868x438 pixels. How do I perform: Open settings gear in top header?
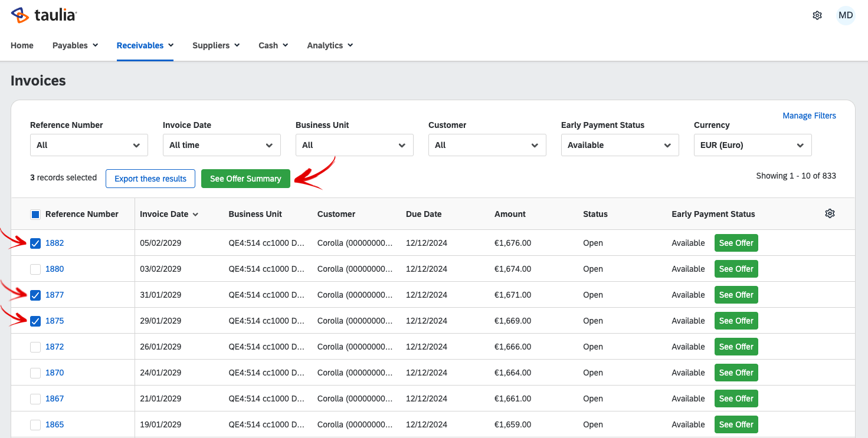[817, 15]
